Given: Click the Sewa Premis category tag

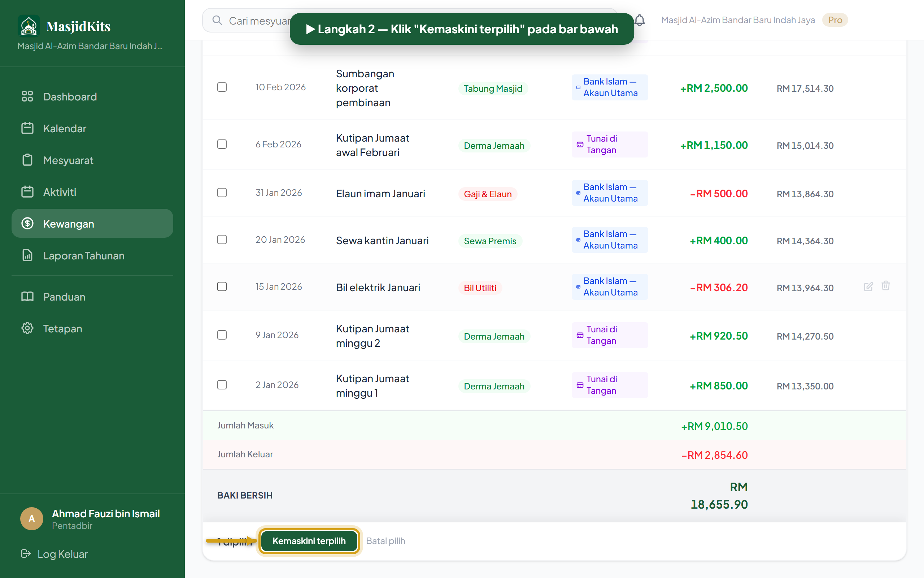Looking at the screenshot, I should [x=490, y=241].
